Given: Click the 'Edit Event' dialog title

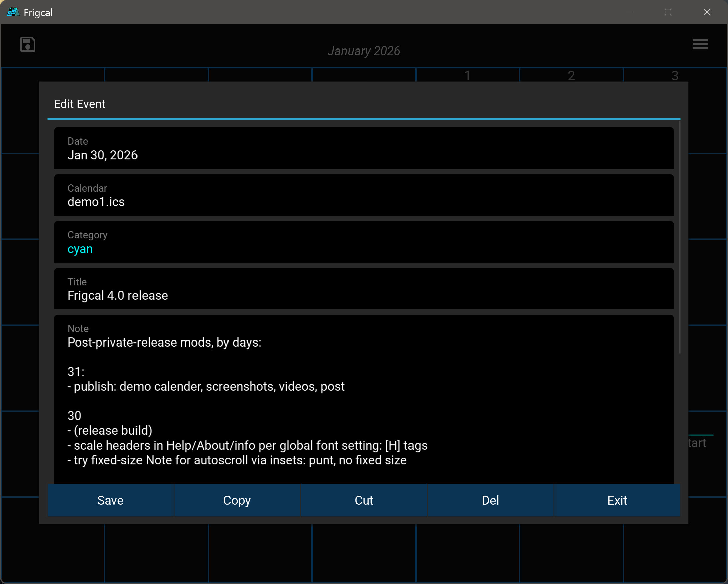Looking at the screenshot, I should (x=80, y=104).
